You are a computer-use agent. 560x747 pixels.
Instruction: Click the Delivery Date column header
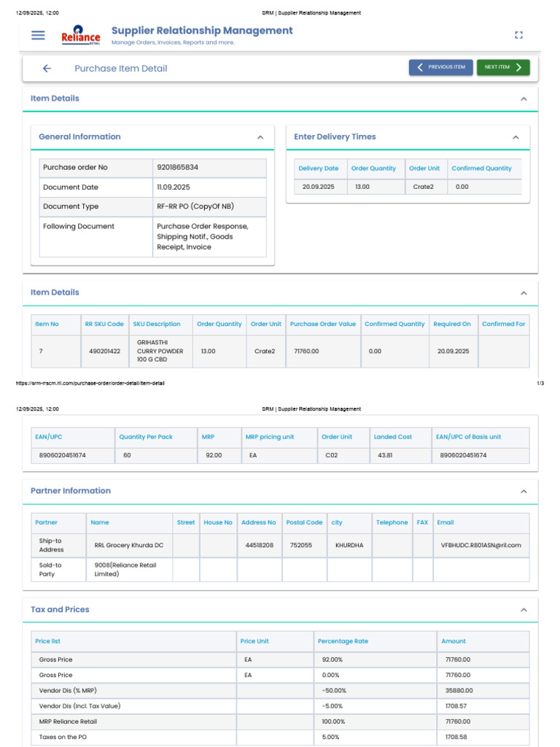coord(319,169)
